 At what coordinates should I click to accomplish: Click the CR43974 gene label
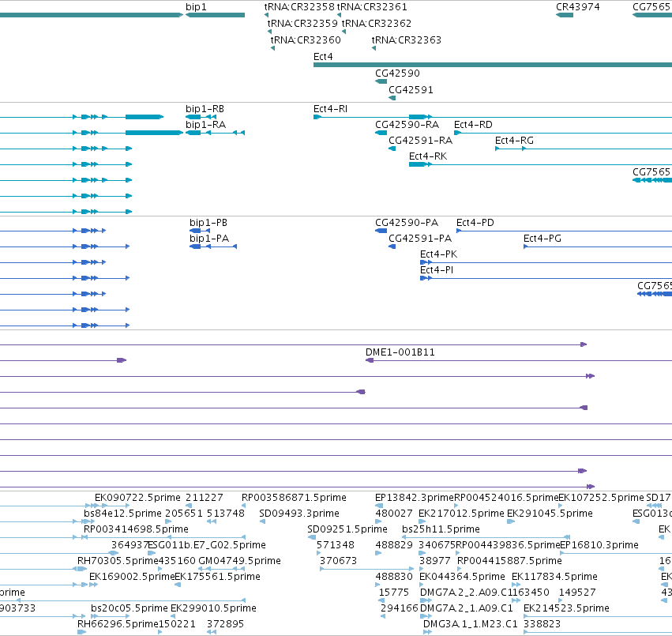pyautogui.click(x=578, y=7)
